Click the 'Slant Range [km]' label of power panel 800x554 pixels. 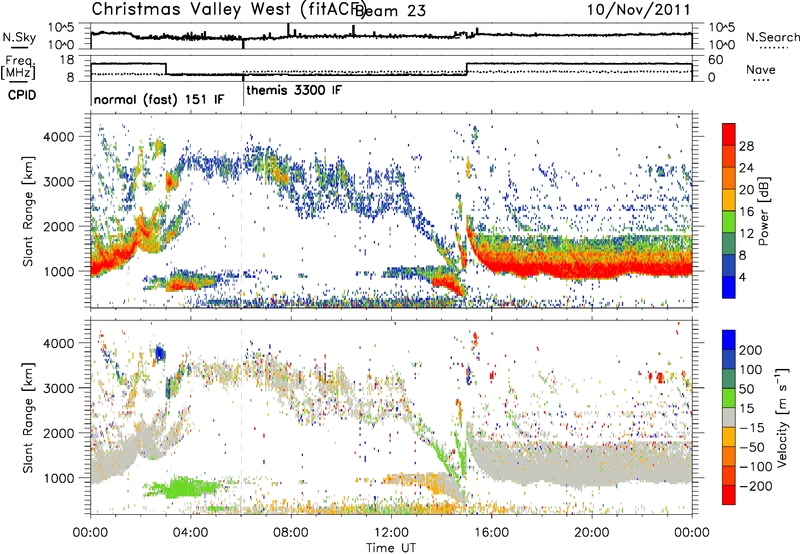pyautogui.click(x=28, y=211)
